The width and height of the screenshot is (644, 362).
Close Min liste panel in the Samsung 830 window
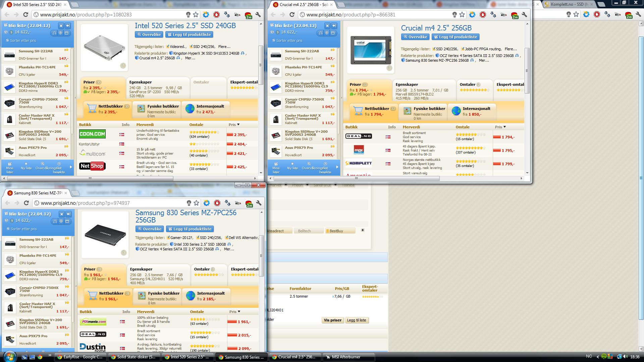(x=61, y=214)
